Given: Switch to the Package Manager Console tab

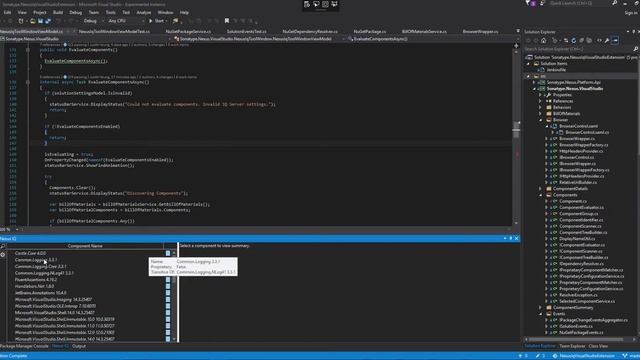Looking at the screenshot, I should (24, 346).
